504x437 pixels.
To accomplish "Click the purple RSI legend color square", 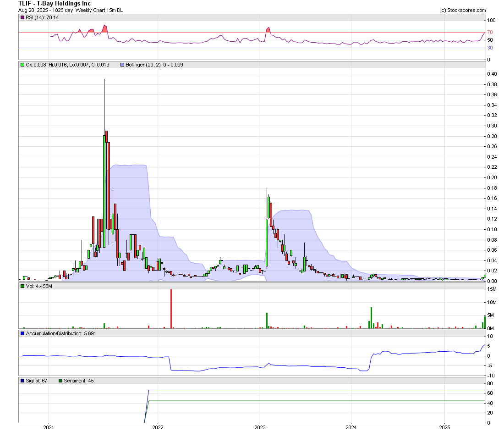I will click(x=22, y=18).
